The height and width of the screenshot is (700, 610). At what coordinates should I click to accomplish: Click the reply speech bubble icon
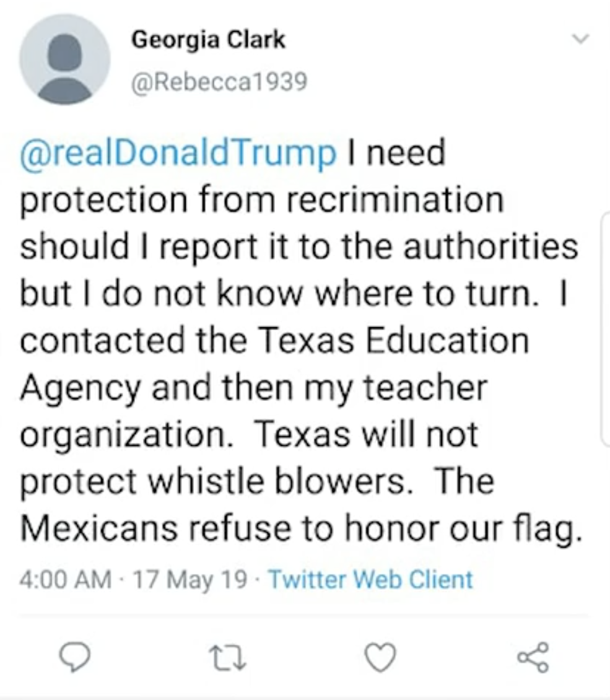(79, 657)
